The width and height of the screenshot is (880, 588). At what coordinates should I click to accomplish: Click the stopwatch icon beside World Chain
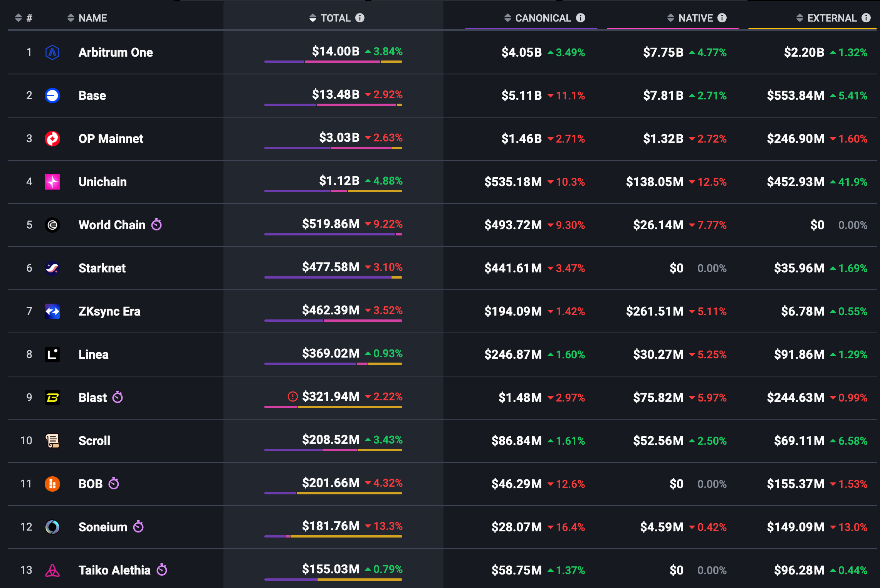[156, 224]
